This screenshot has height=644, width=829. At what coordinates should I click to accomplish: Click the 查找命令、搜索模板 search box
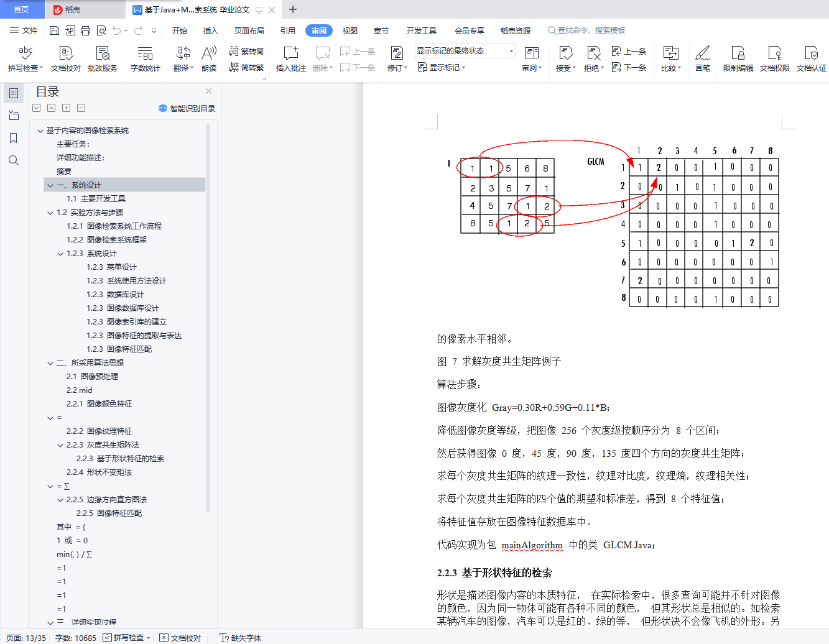pyautogui.click(x=586, y=30)
